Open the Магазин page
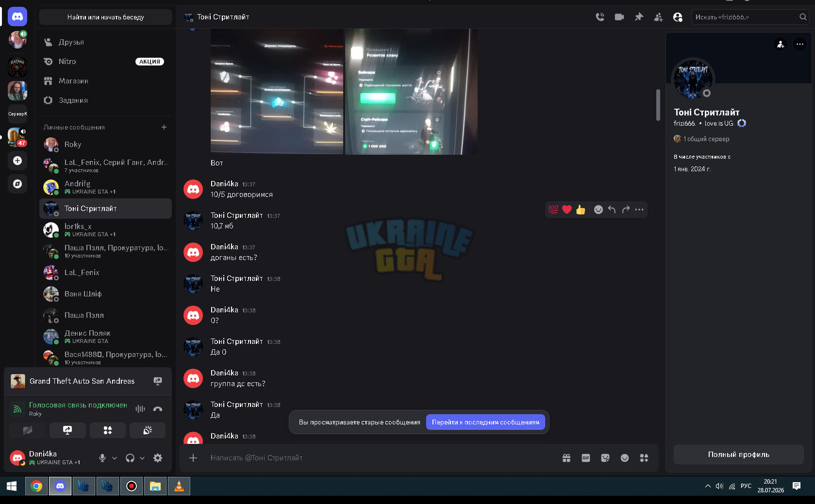 [105, 81]
